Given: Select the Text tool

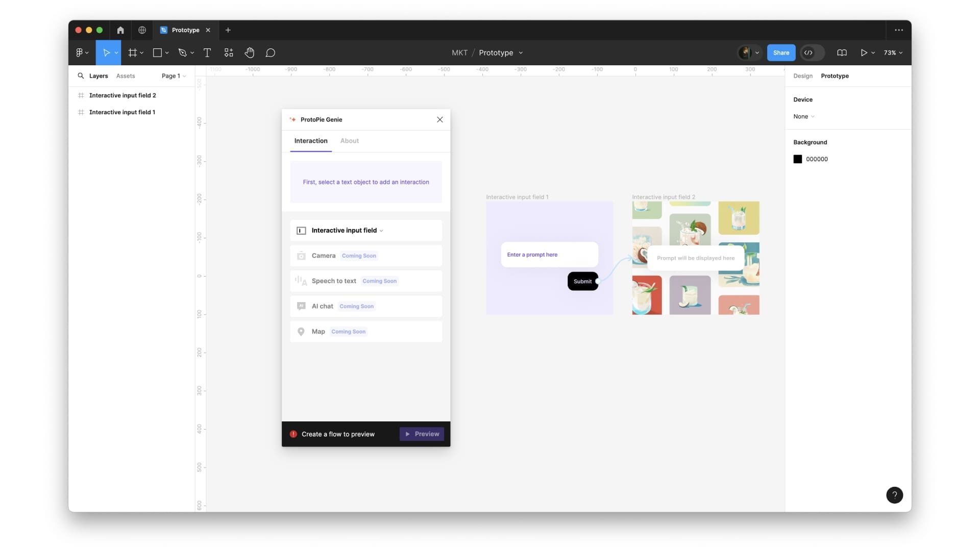Looking at the screenshot, I should tap(207, 53).
